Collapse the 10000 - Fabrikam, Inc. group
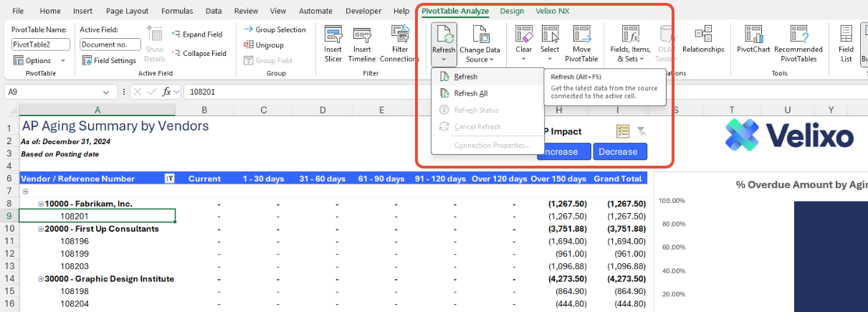This screenshot has height=312, width=868. pos(41,204)
